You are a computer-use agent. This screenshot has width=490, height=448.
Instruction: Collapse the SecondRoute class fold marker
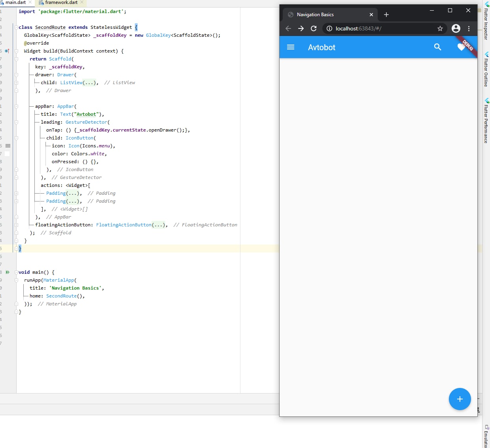click(x=16, y=27)
